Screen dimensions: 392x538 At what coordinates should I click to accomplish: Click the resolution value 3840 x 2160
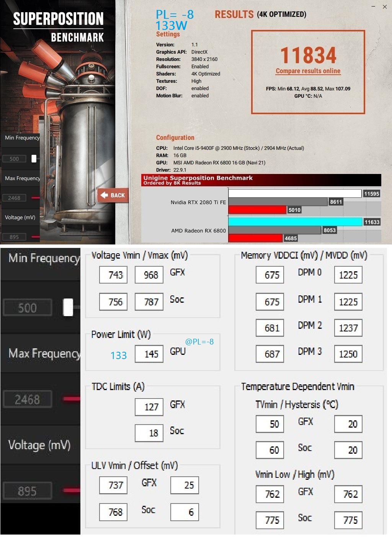coord(204,59)
